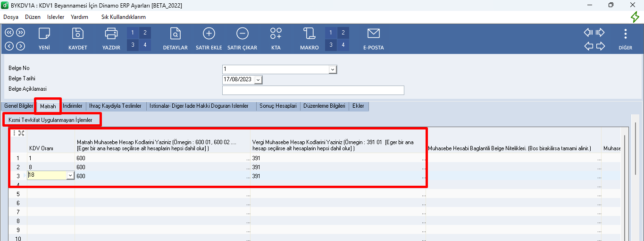Expand the Belge No dropdown
The image size is (644, 241).
coord(333,69)
